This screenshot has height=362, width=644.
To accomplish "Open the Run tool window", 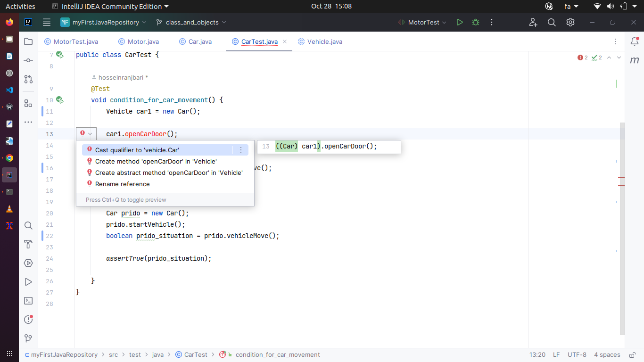I will 28,282.
